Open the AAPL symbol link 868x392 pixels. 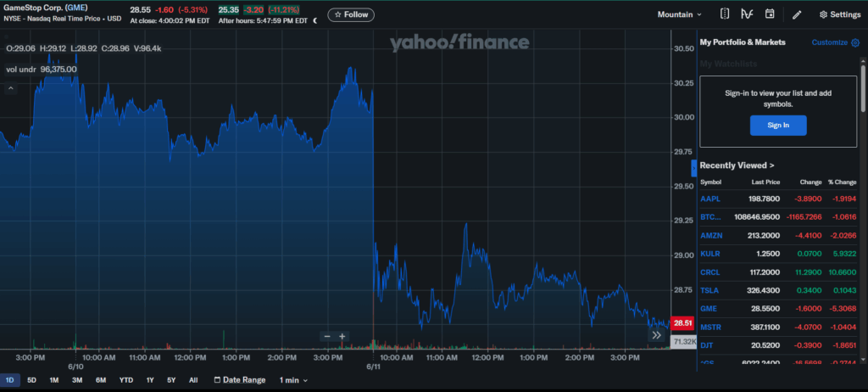(x=710, y=199)
